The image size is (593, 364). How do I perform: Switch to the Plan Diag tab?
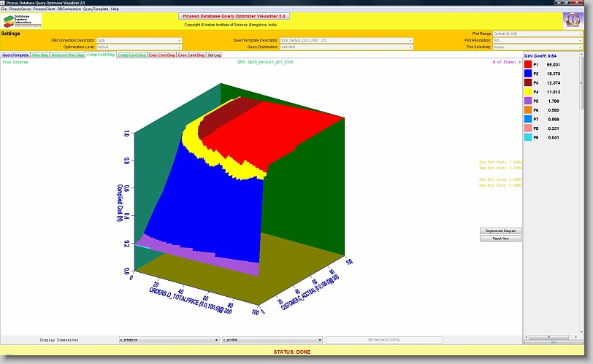pos(41,55)
